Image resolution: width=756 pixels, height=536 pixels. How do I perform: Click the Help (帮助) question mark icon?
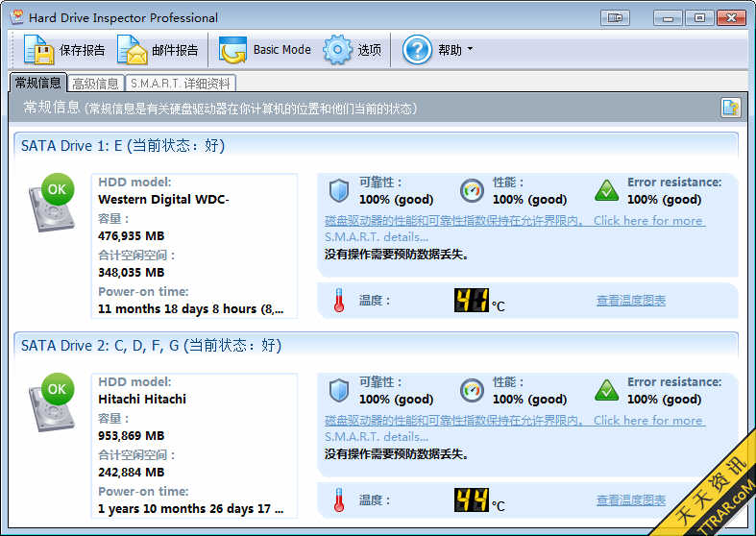coord(417,50)
